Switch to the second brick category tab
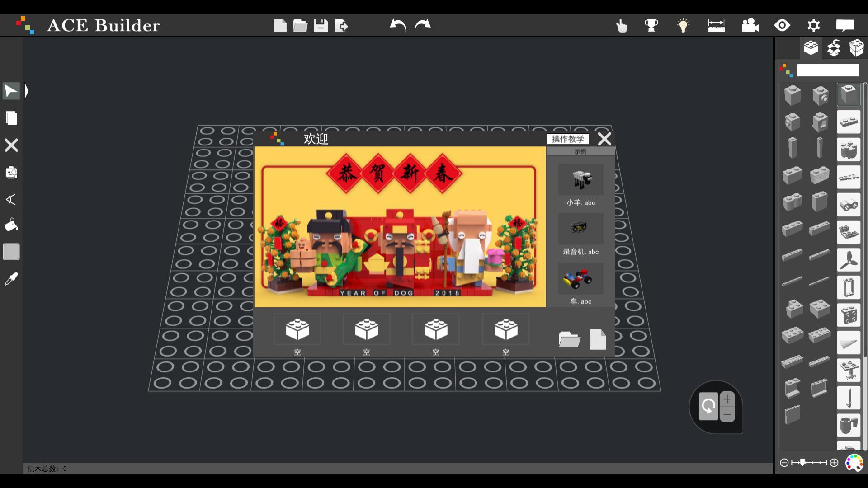 pos(834,48)
